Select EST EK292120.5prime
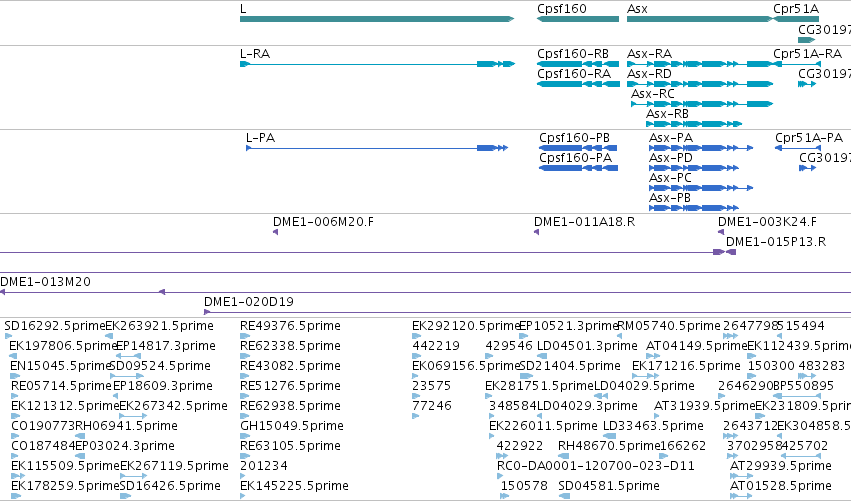 [x=466, y=326]
